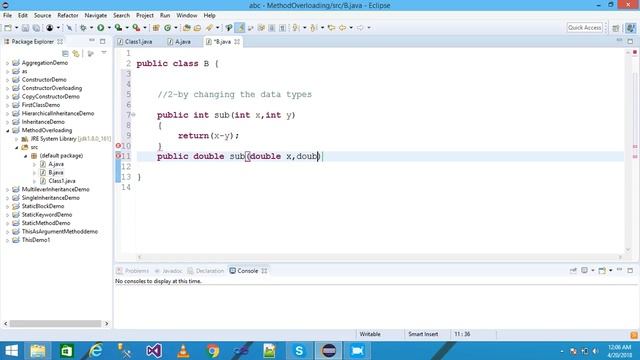Open the Window menu
640x360 pixels.
pyautogui.click(x=187, y=16)
